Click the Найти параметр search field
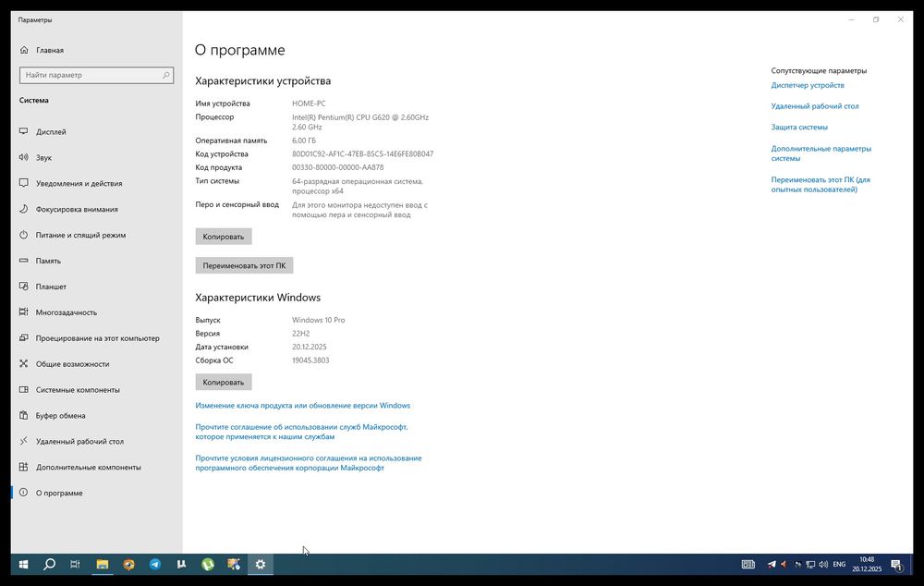Image resolution: width=924 pixels, height=586 pixels. (97, 75)
